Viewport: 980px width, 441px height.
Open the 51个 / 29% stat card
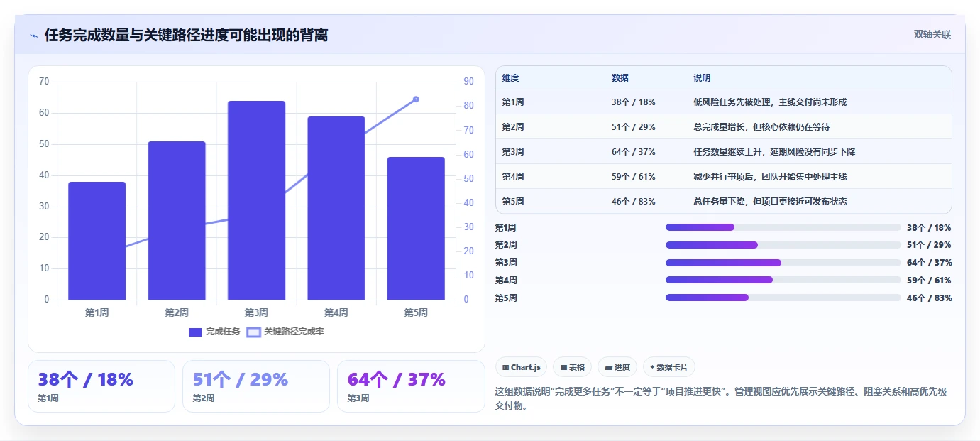[256, 386]
